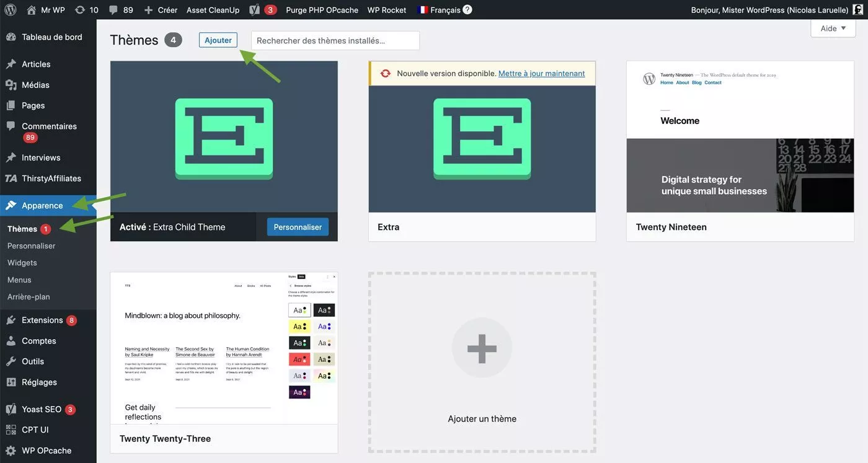Open the Twenty Twenty-Three theme preview
Screen dimensions: 868x463
[224, 348]
